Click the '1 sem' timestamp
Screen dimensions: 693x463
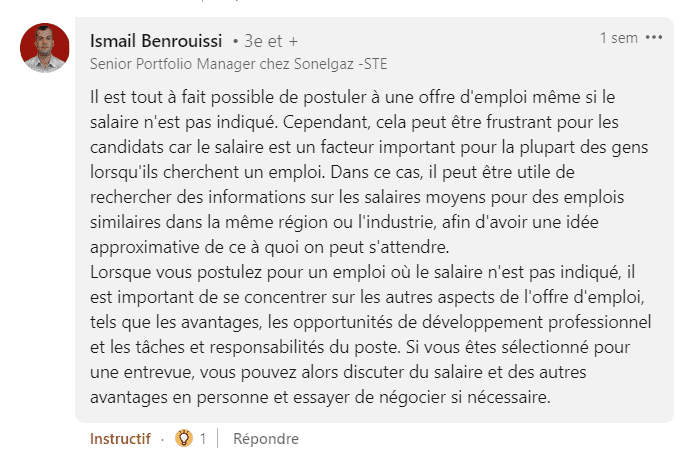(x=619, y=38)
